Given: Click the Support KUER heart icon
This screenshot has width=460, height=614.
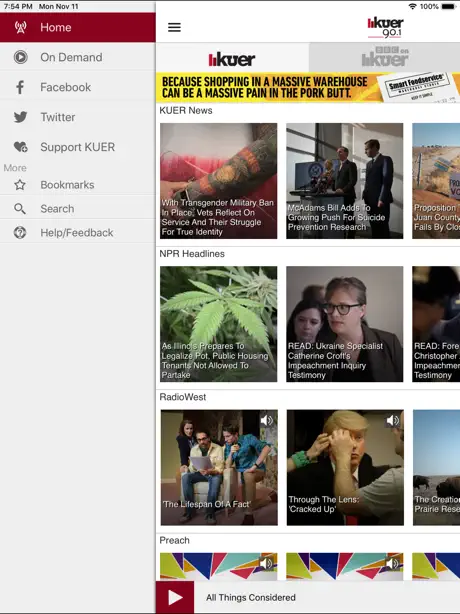Looking at the screenshot, I should tap(20, 147).
